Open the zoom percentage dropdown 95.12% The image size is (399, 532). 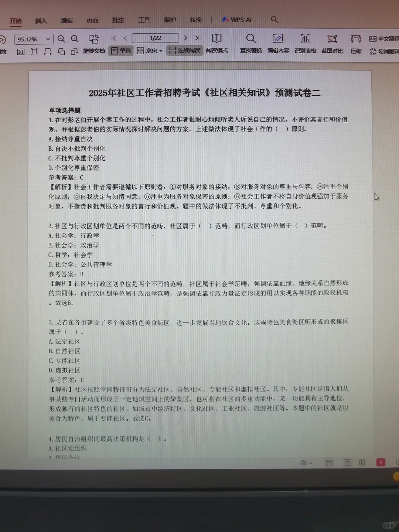pyautogui.click(x=48, y=39)
